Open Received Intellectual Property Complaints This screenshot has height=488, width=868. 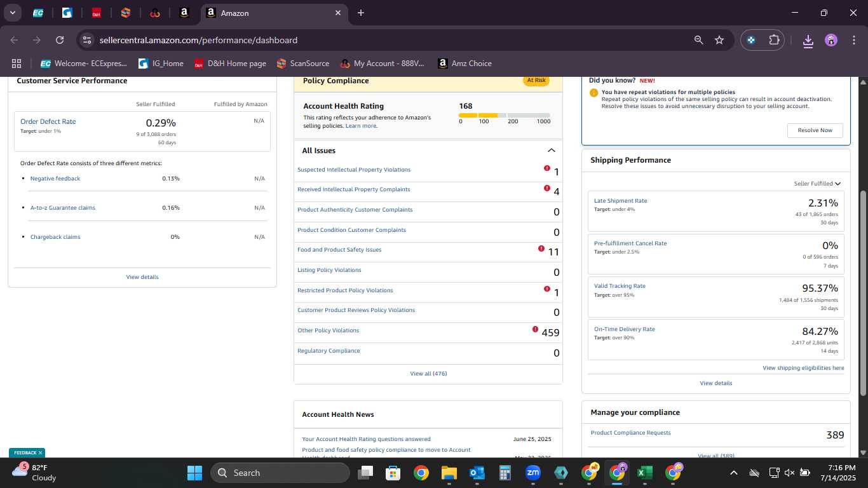(354, 189)
